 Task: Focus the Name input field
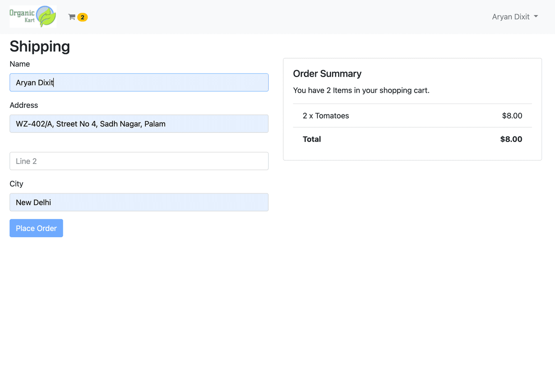tap(139, 82)
